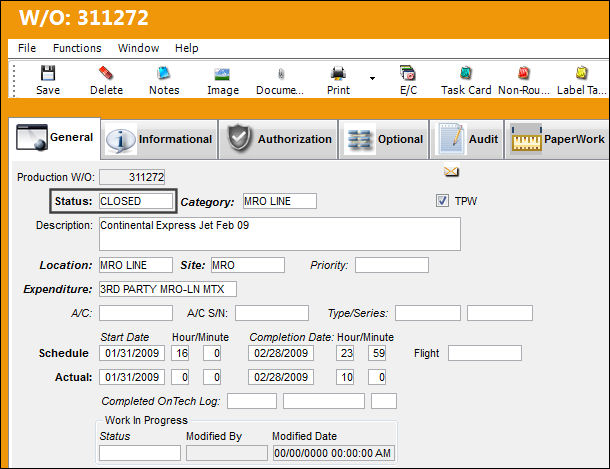
Task: Click Work In Progress Status field
Action: pos(140,453)
